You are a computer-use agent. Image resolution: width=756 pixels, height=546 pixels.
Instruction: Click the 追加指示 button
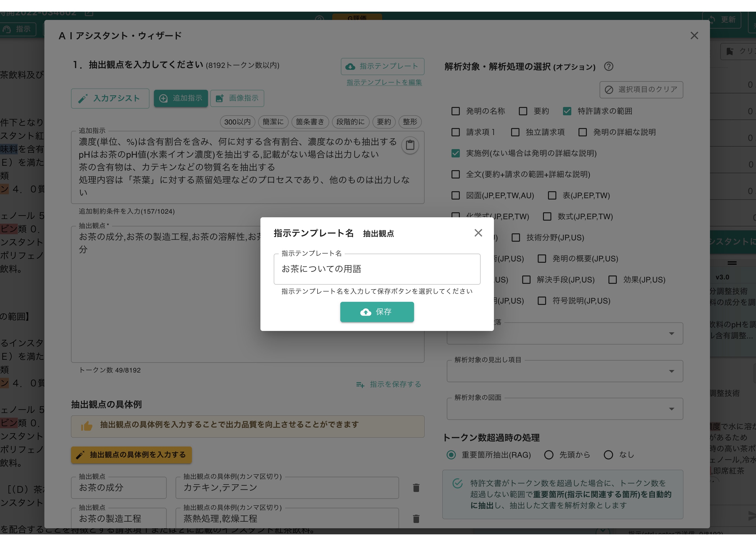(181, 98)
